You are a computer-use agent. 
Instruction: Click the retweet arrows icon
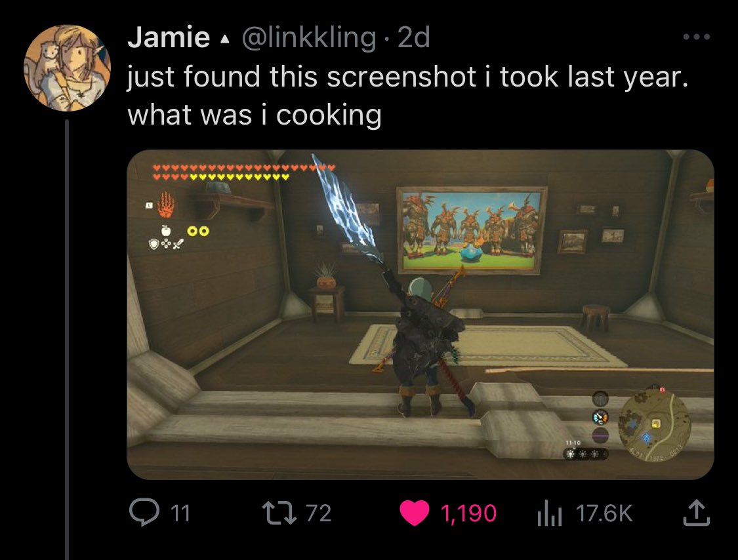pyautogui.click(x=279, y=513)
